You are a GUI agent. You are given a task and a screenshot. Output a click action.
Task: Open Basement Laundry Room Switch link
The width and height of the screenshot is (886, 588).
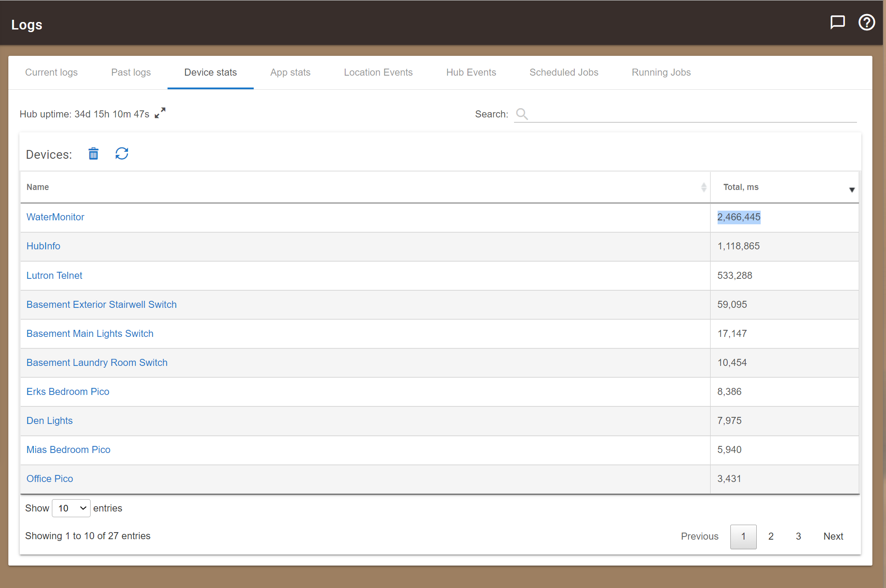[x=97, y=363]
